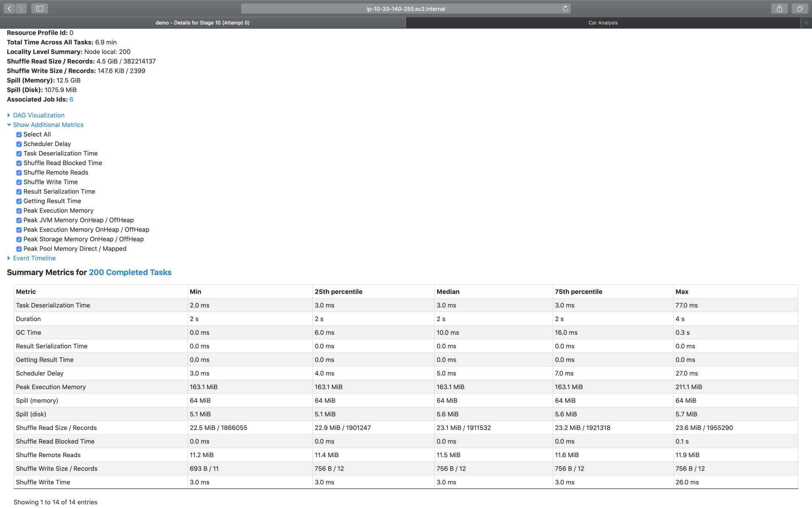Toggle the Safari sidebar icon
Screen dimensions: 812x508
pyautogui.click(x=39, y=8)
